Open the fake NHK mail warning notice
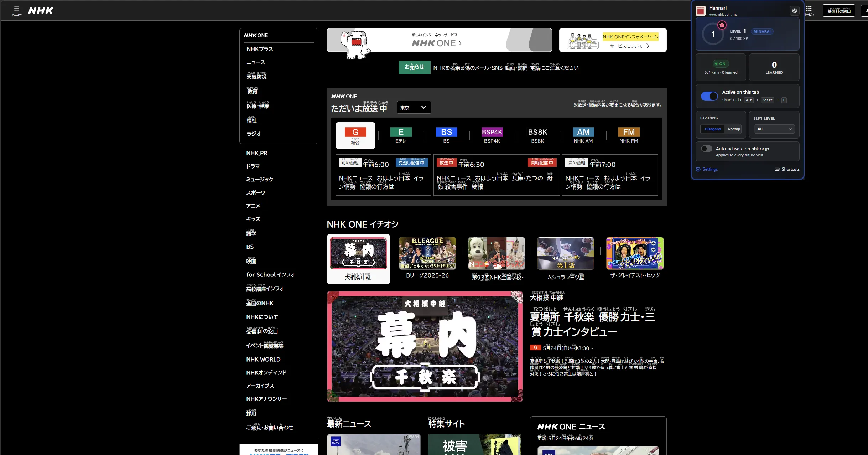The height and width of the screenshot is (455, 868). (506, 67)
